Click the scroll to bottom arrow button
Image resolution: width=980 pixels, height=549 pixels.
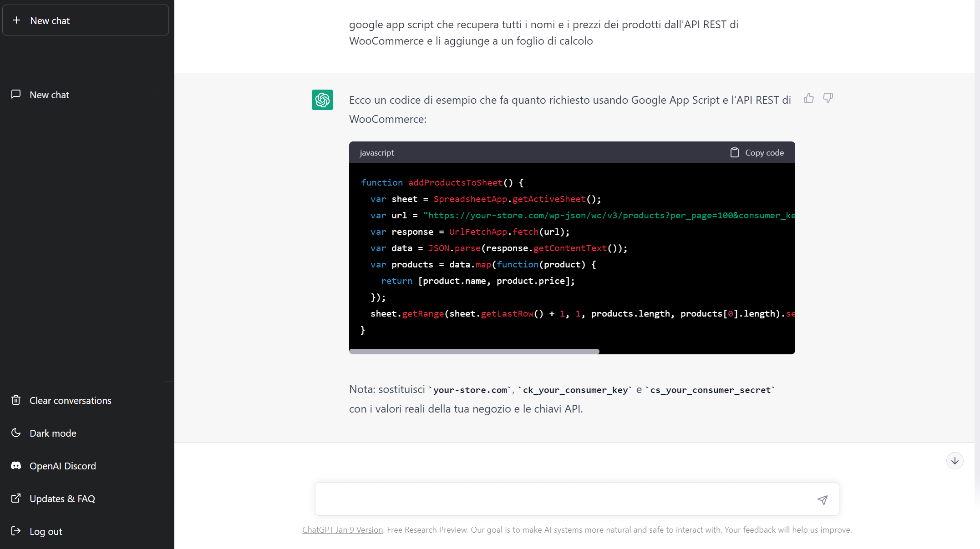[x=955, y=461]
